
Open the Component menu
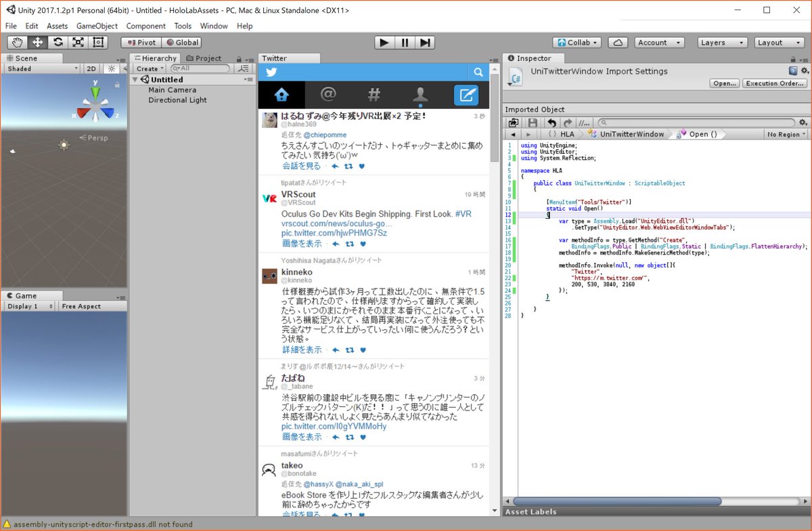[146, 26]
